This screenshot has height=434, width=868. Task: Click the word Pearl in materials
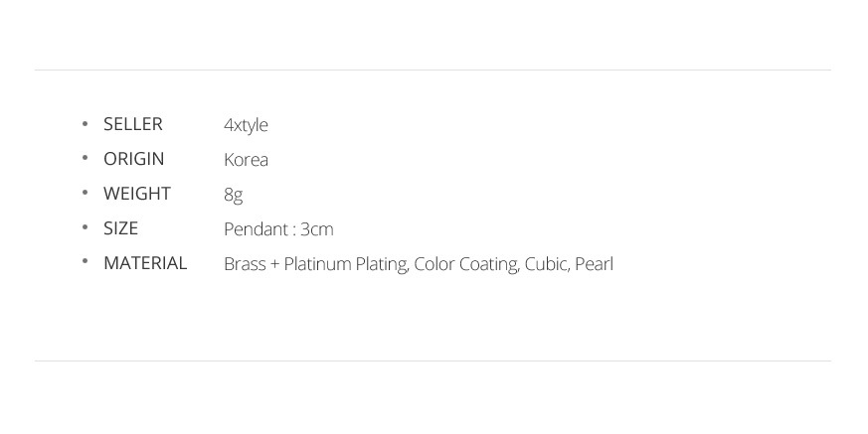click(x=594, y=264)
